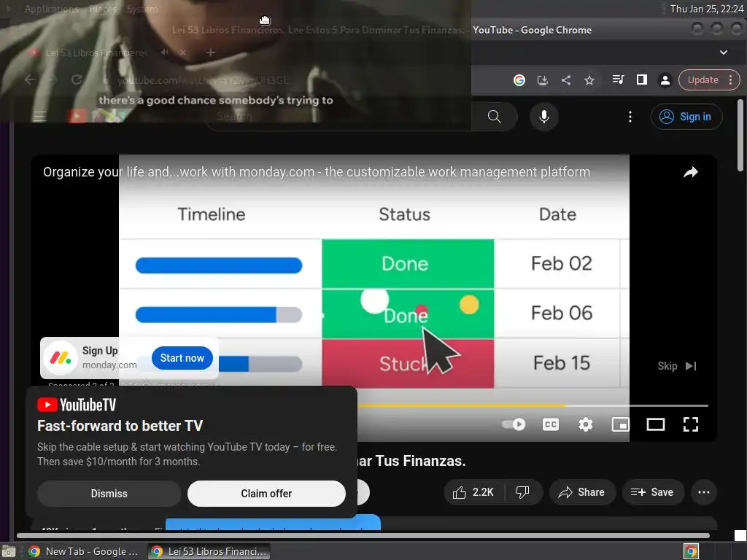This screenshot has height=560, width=747.
Task: Enable miniplayer mode
Action: tap(620, 424)
